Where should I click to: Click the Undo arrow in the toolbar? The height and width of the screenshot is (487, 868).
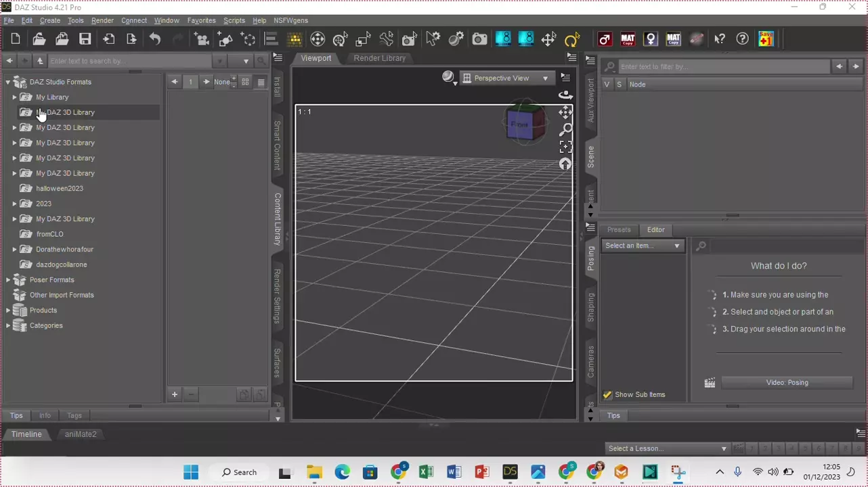click(x=155, y=39)
